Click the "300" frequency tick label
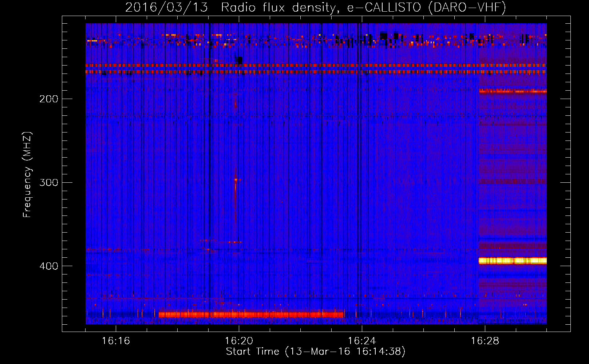Screen dimensions: 589x364 (x=49, y=182)
